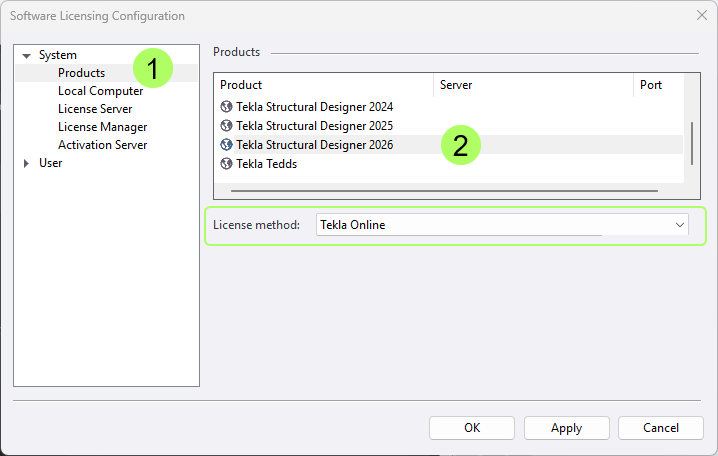Cancel the licensing dialog
The width and height of the screenshot is (718, 456).
tap(661, 428)
